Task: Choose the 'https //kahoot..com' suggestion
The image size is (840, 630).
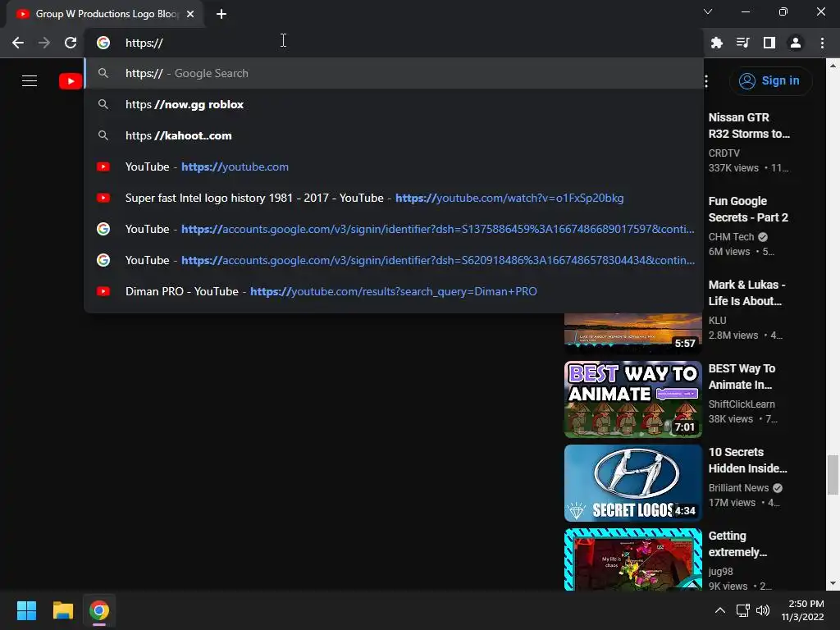Action: point(394,135)
